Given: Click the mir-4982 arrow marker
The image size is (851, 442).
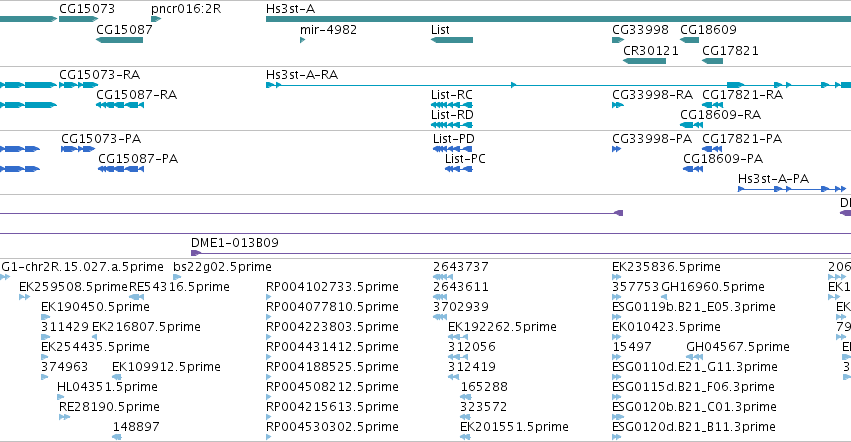Looking at the screenshot, I should [302, 40].
